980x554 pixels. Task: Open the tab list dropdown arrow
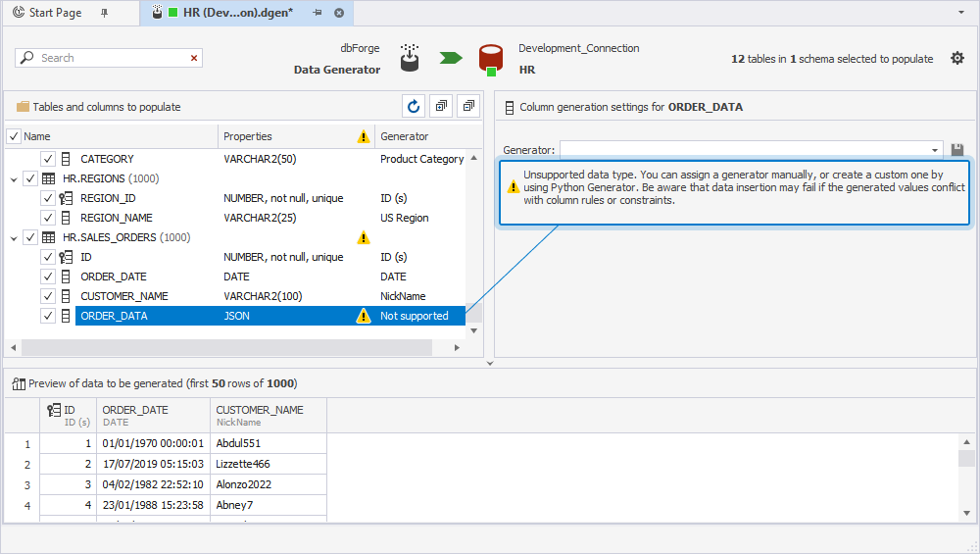[961, 13]
